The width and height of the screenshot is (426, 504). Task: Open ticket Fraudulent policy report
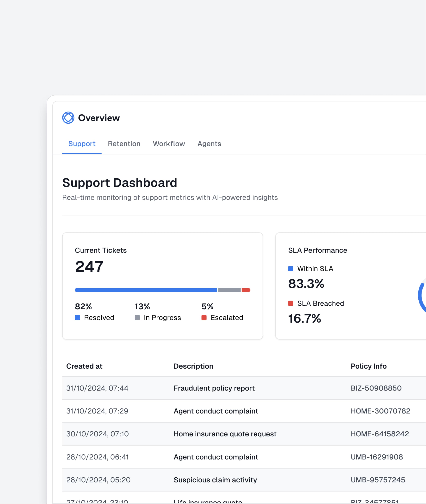214,388
